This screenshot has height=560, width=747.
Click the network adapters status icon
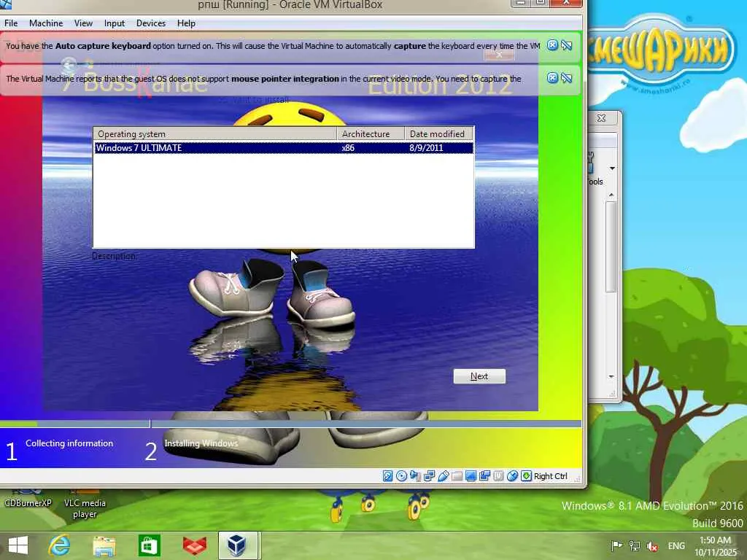click(429, 475)
